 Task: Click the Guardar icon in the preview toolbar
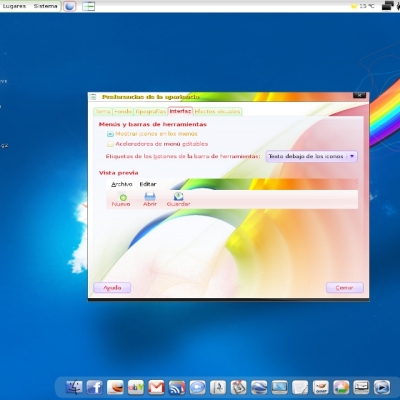179,196
